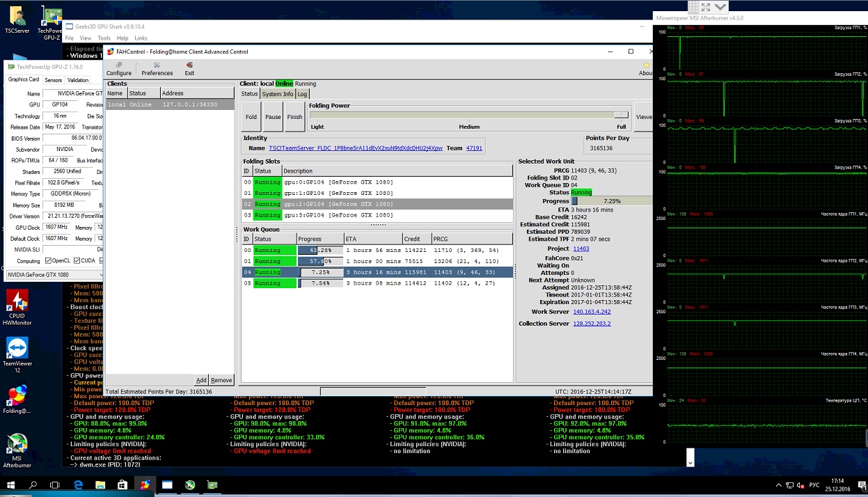Show hidden system tray icons

coord(778,485)
